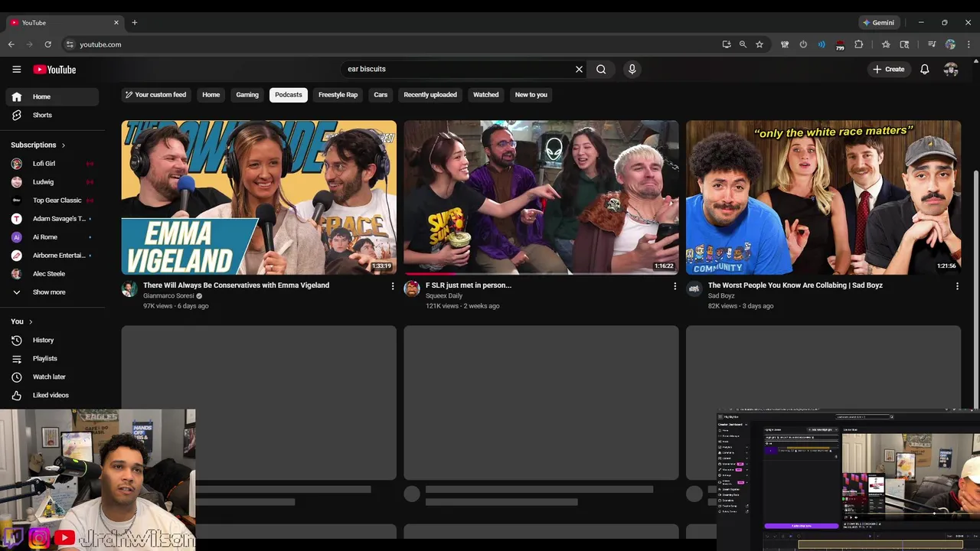This screenshot has height=551, width=980.
Task: Open more options for Sad Boyz video
Action: (x=957, y=286)
